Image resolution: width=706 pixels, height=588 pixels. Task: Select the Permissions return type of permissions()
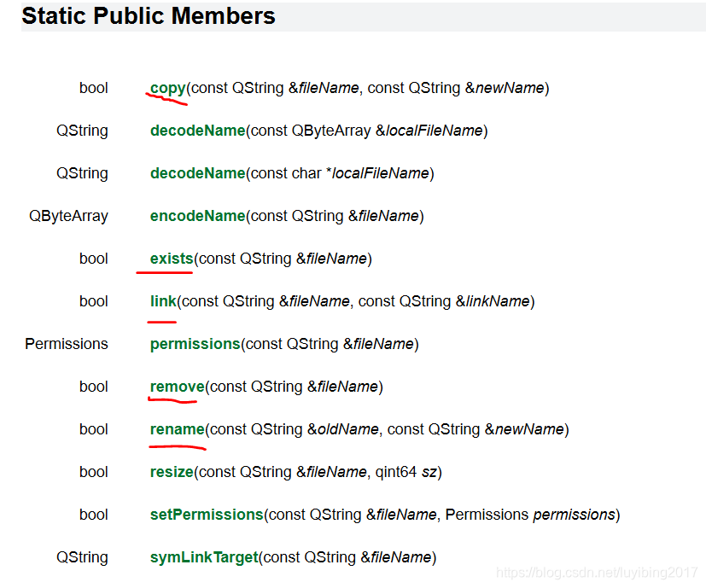click(67, 344)
